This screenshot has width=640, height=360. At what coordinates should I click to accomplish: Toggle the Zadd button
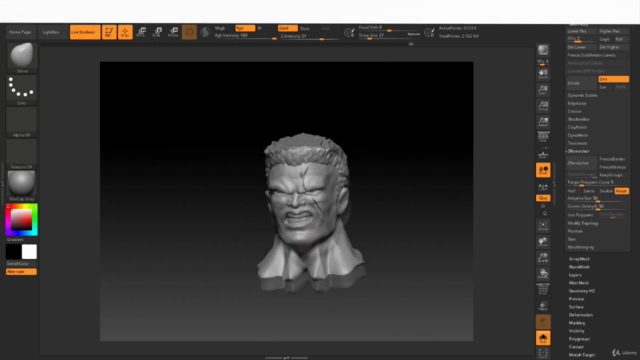point(288,28)
